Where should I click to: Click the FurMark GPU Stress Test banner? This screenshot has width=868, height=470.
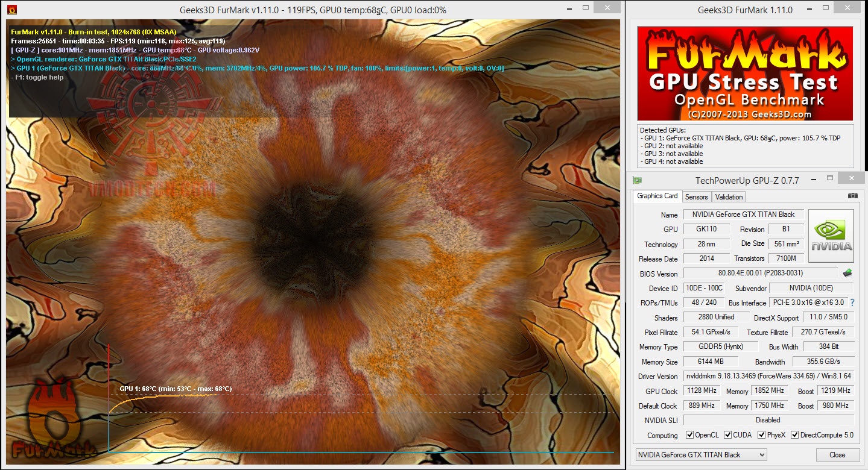(745, 74)
